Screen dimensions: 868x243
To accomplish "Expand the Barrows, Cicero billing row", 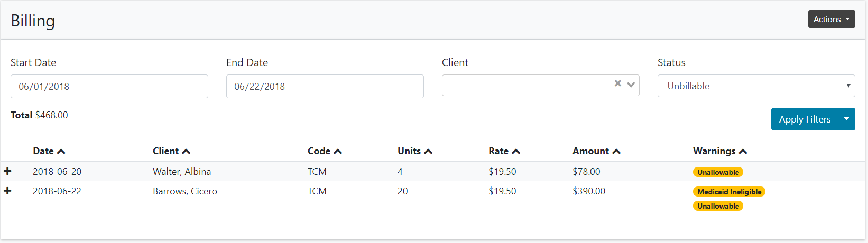I will [x=7, y=191].
